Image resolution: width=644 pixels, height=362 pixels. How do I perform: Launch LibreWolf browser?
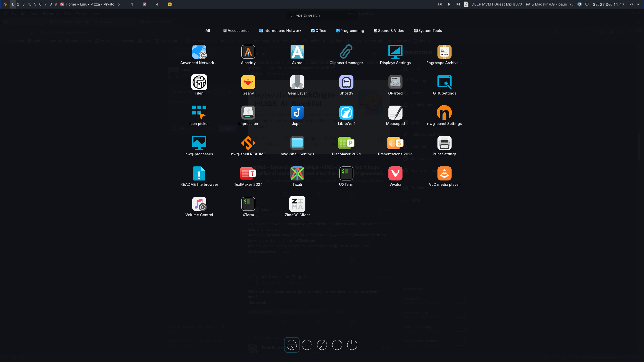point(346,113)
